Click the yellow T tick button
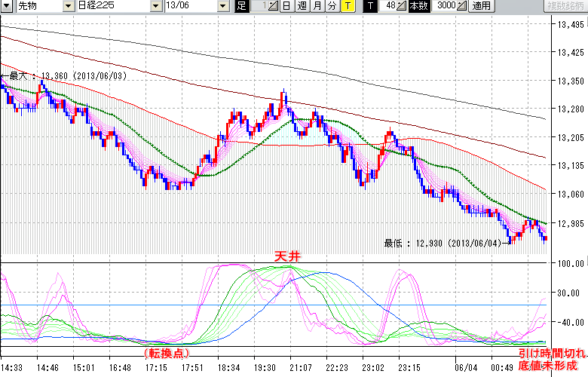 coord(348,6)
